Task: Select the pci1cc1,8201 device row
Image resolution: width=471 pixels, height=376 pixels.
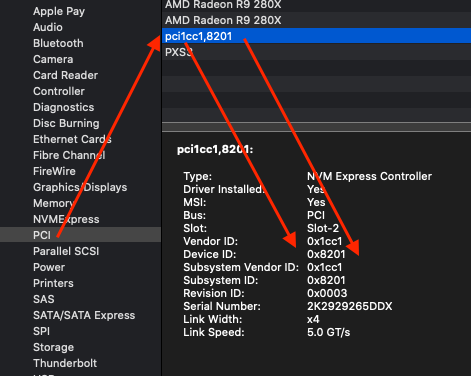Action: [316, 36]
